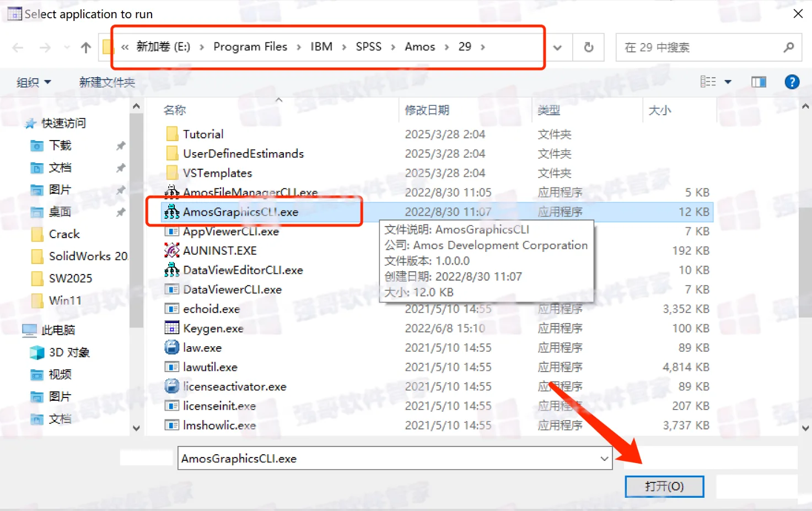Open the SW2025 folder in sidebar
The height and width of the screenshot is (511, 812).
pos(62,278)
